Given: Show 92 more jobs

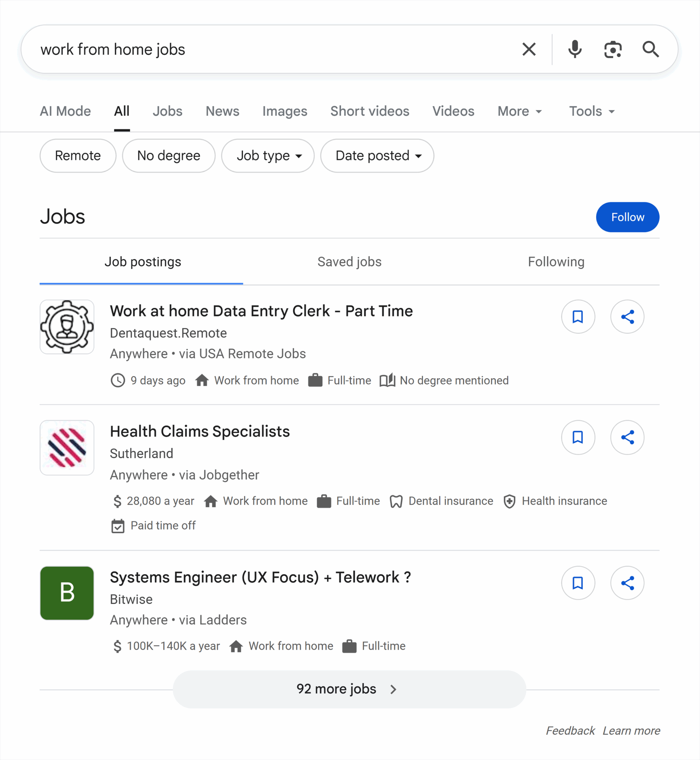Looking at the screenshot, I should tap(349, 689).
